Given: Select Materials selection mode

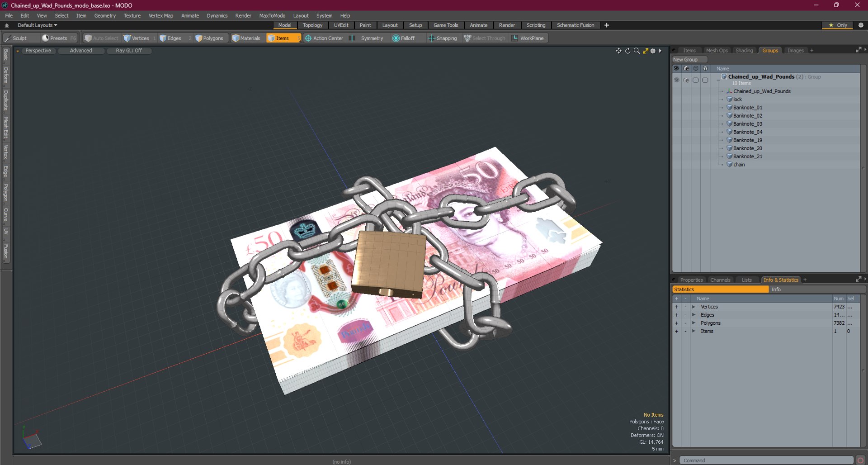Looking at the screenshot, I should [x=246, y=38].
